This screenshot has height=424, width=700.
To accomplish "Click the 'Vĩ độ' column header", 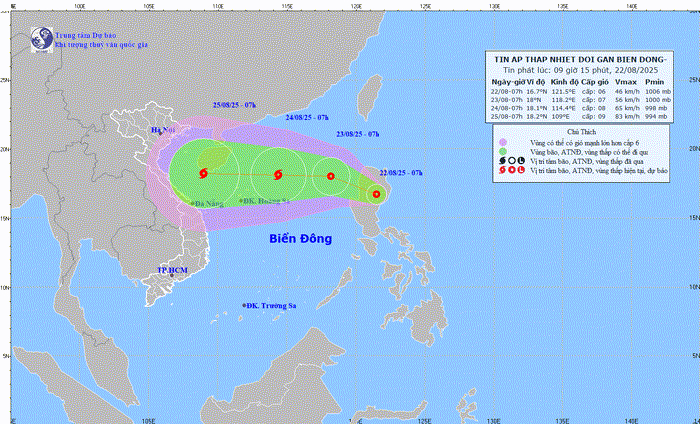I will 536,82.
